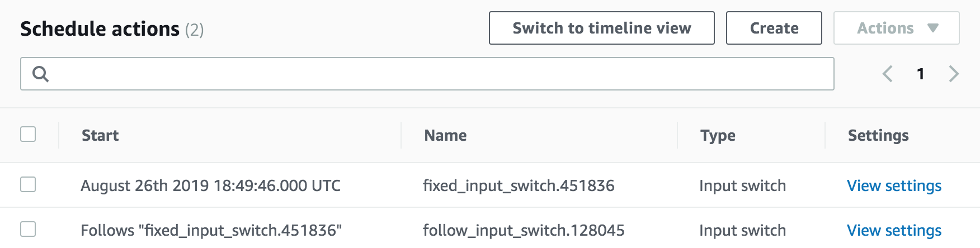View settings for fixed_input_switch.451836
980x248 pixels.
point(894,185)
